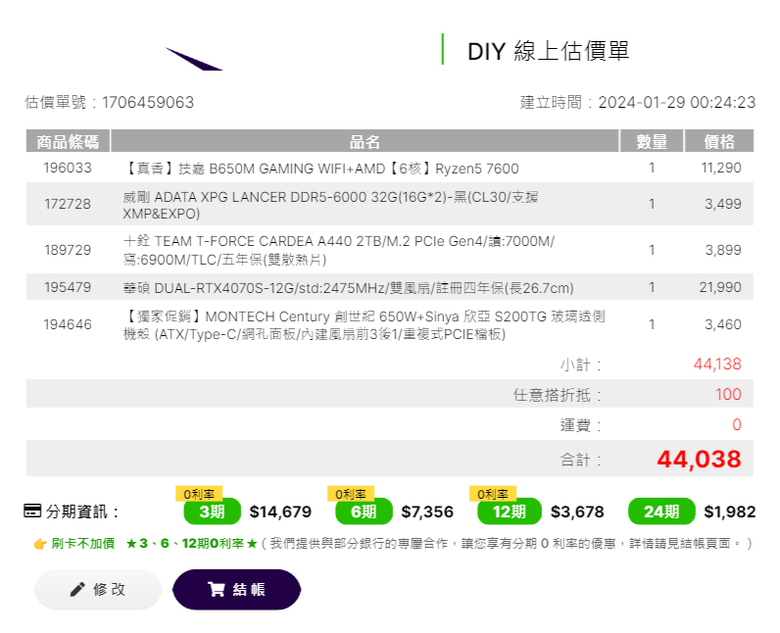The height and width of the screenshot is (633, 780).
Task: Click product code 194646
Action: pos(68,324)
